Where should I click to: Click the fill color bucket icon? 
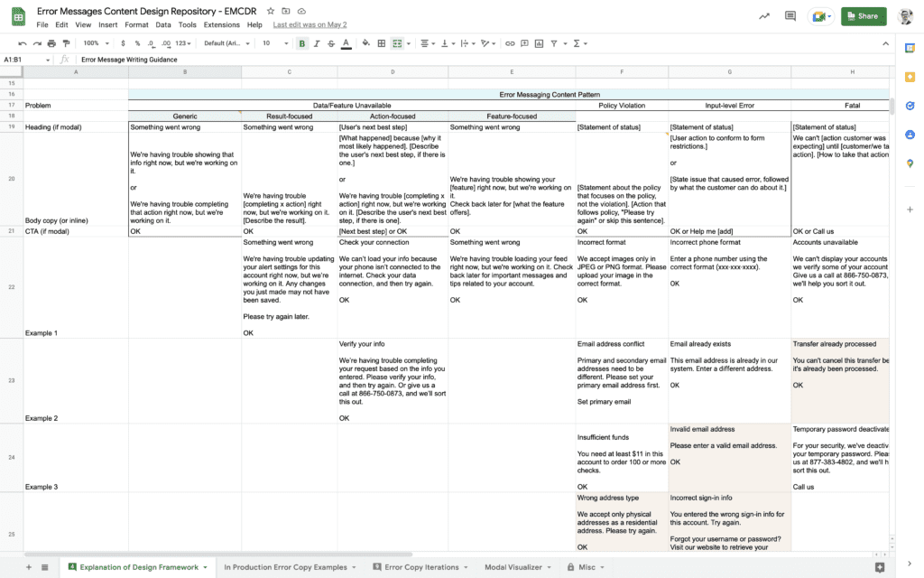coord(365,42)
